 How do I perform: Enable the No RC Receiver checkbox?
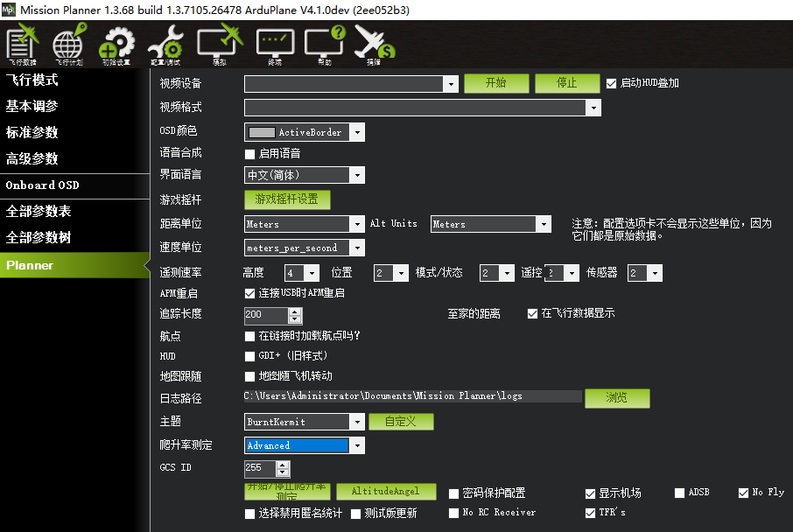(x=453, y=514)
